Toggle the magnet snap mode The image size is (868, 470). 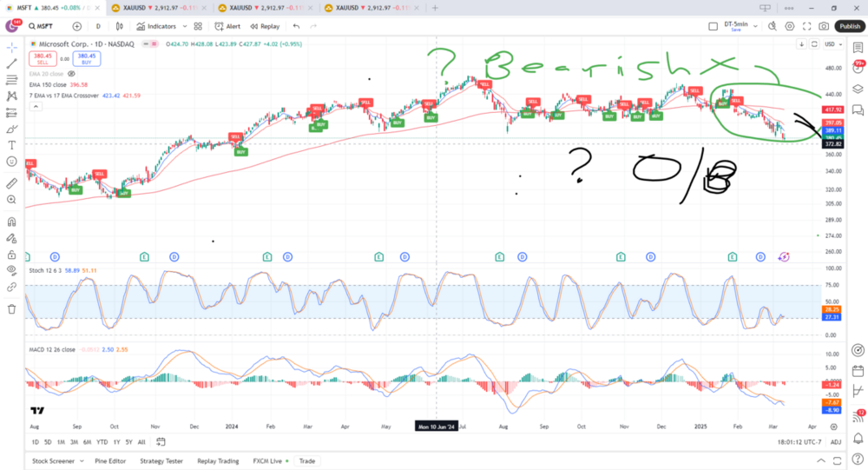pos(11,222)
